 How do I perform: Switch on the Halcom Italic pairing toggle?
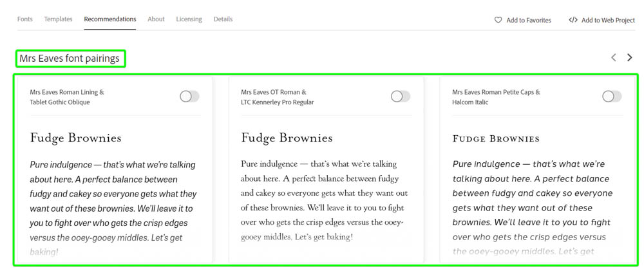(612, 97)
